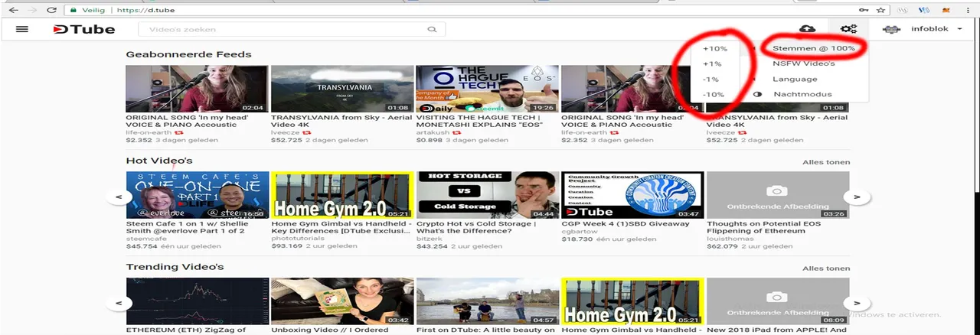The width and height of the screenshot is (980, 335).
Task: Open New 2018 iPad missing thumbnail
Action: [x=778, y=301]
